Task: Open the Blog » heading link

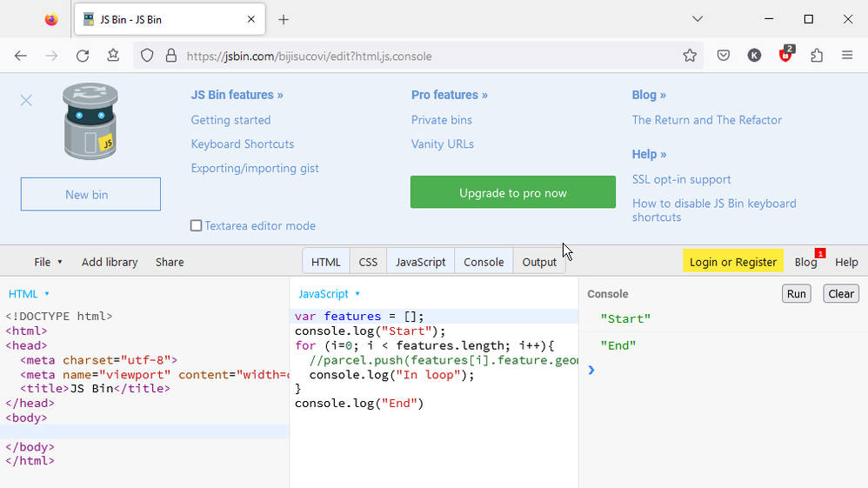Action: point(649,95)
